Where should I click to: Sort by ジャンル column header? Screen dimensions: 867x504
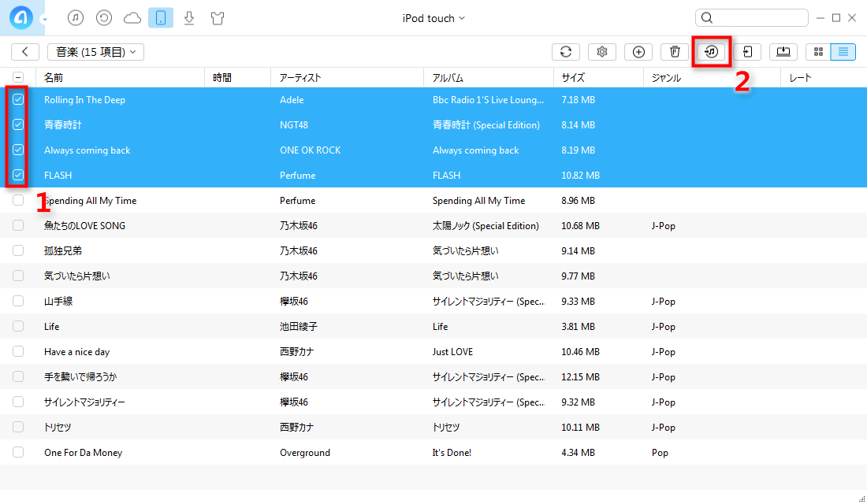pos(713,78)
